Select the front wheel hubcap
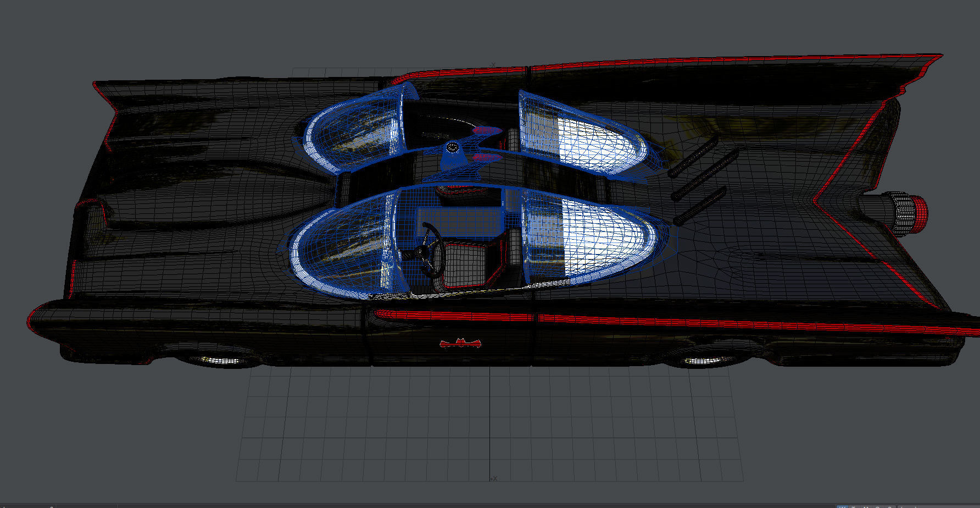 (222, 360)
